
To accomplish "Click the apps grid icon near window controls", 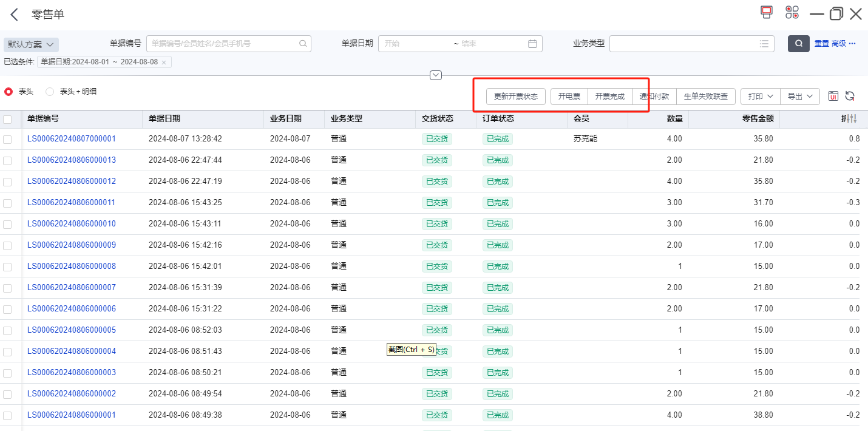I will coord(791,12).
